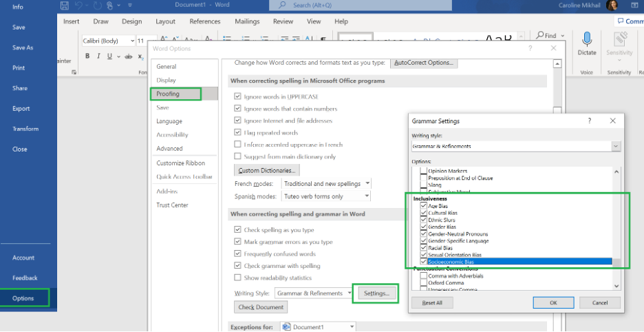Open the Review ribbon tab

coord(283,21)
